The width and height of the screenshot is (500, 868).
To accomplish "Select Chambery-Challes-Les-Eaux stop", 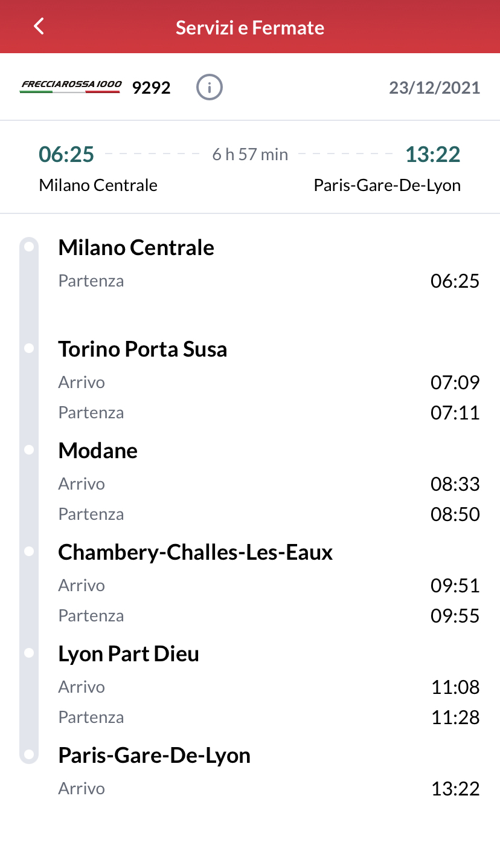I will (196, 552).
